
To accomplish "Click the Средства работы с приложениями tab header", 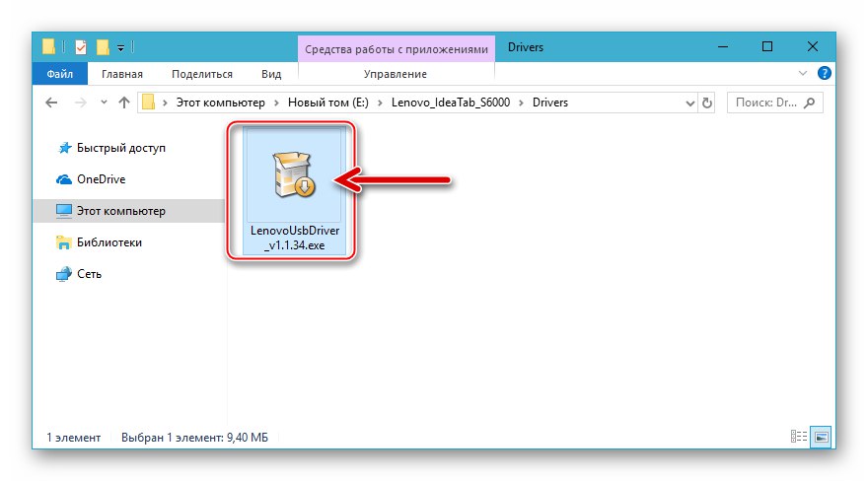I will click(x=397, y=49).
